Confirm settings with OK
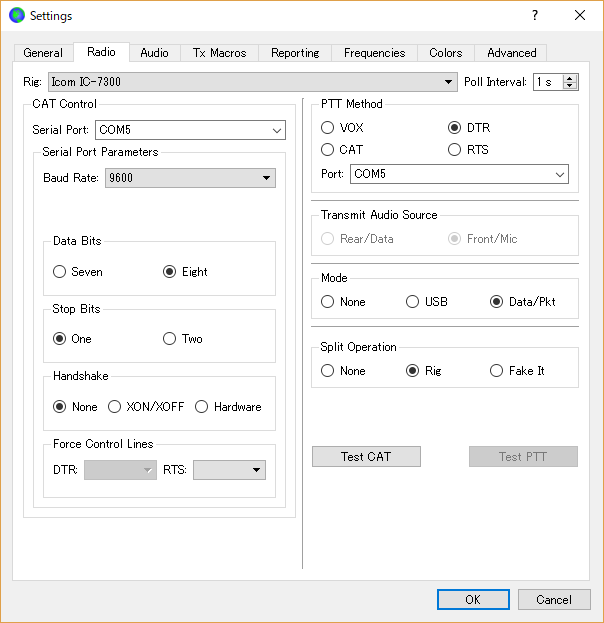This screenshot has height=623, width=604. tap(473, 599)
